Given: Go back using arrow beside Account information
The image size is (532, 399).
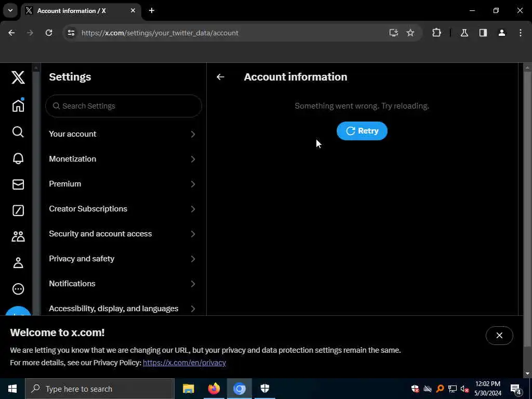Looking at the screenshot, I should 220,77.
